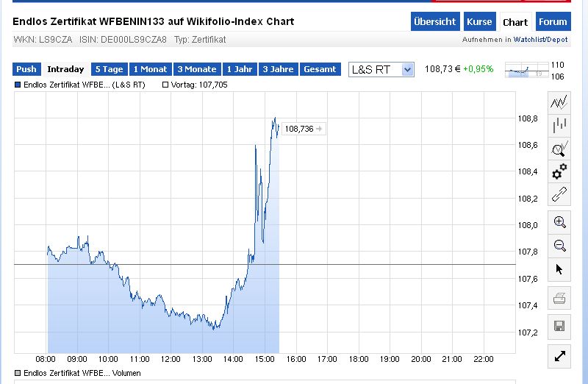Show the 3 Monate range
The width and height of the screenshot is (588, 384).
coord(197,69)
